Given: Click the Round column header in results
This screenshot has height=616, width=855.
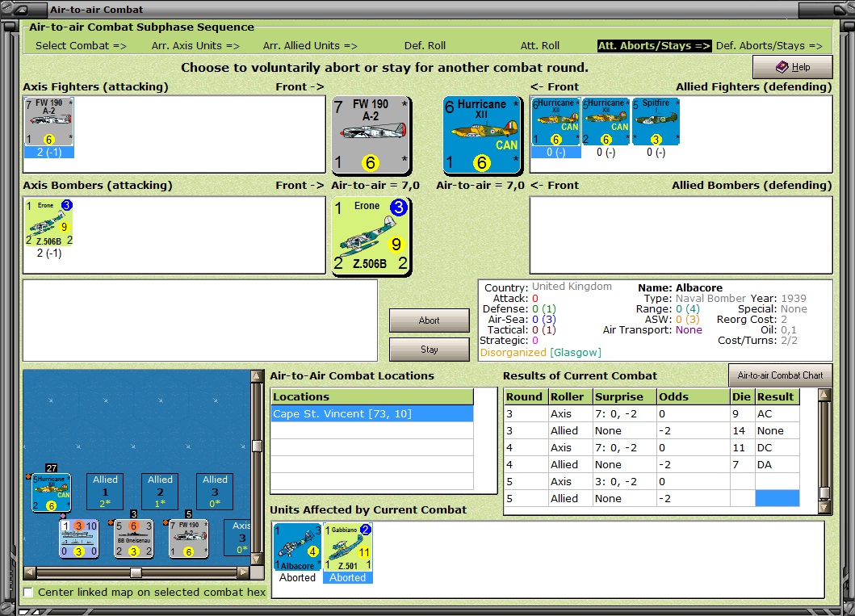Looking at the screenshot, I should 526,396.
